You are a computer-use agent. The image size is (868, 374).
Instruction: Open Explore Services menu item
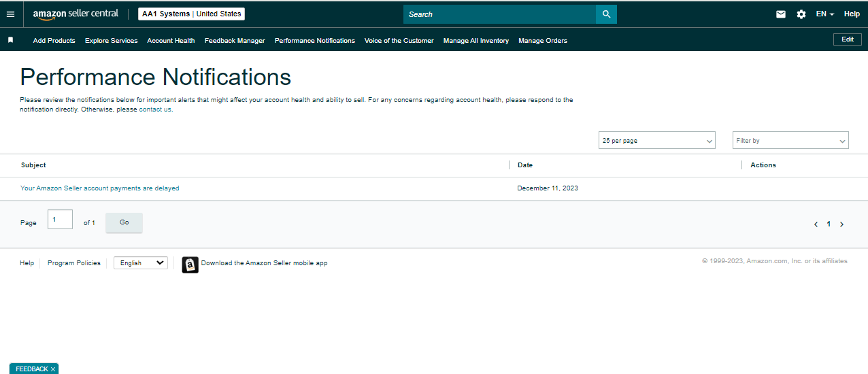pyautogui.click(x=112, y=41)
